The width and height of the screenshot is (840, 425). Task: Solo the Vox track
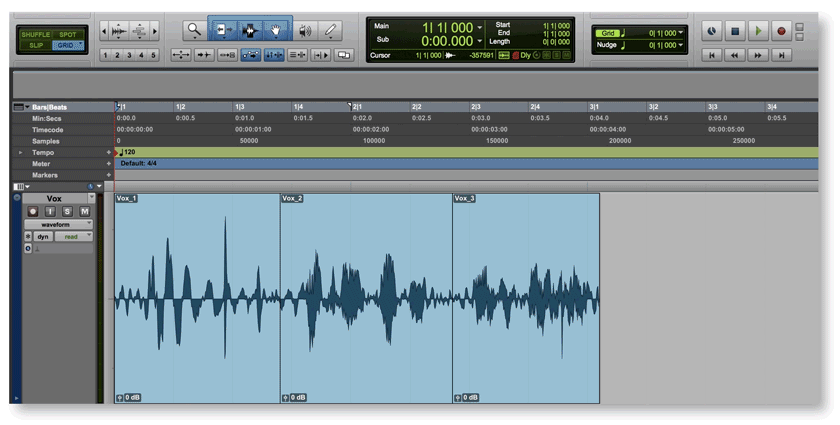[x=67, y=212]
